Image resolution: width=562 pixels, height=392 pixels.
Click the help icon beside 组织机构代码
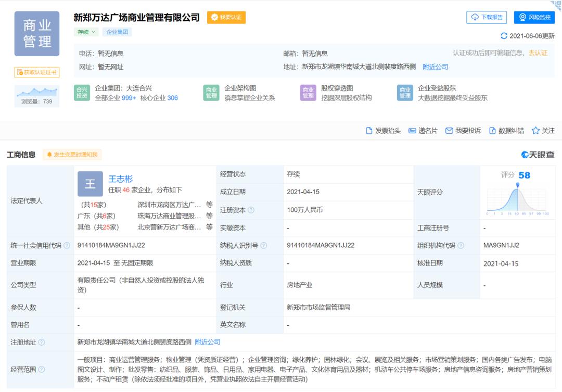click(x=461, y=246)
